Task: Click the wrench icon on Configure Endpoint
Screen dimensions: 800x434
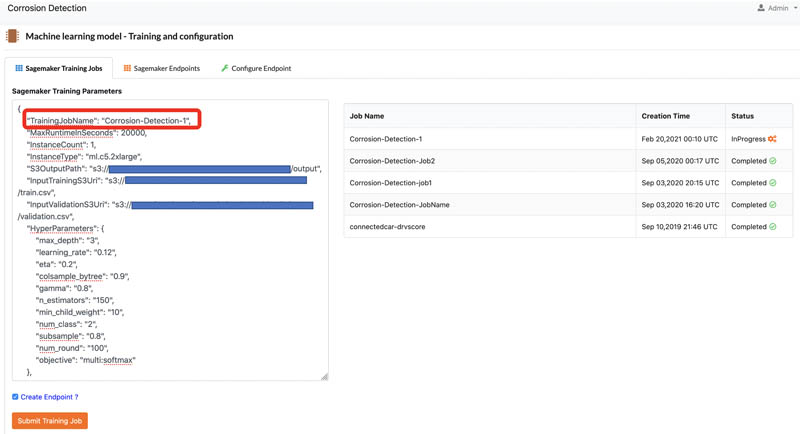Action: (x=224, y=68)
